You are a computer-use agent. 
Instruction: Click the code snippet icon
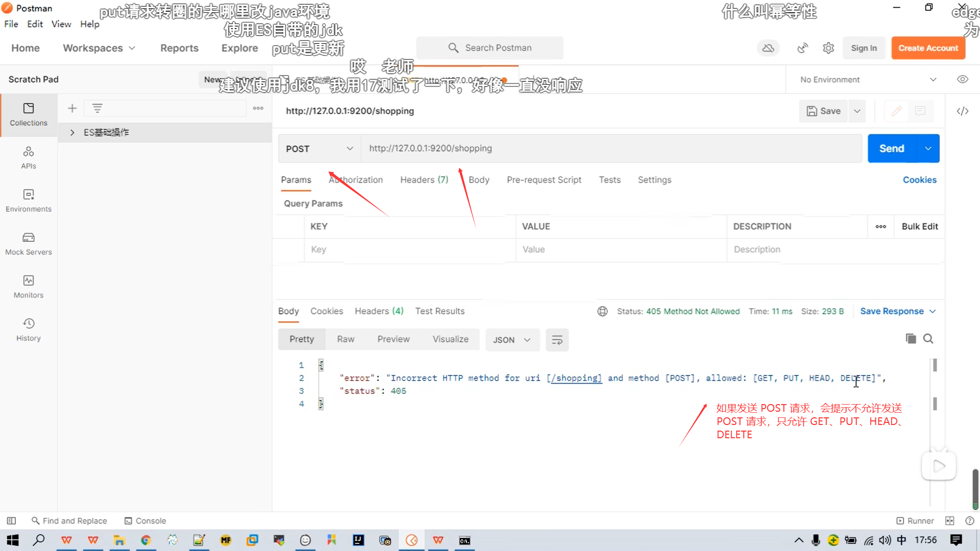pos(962,111)
